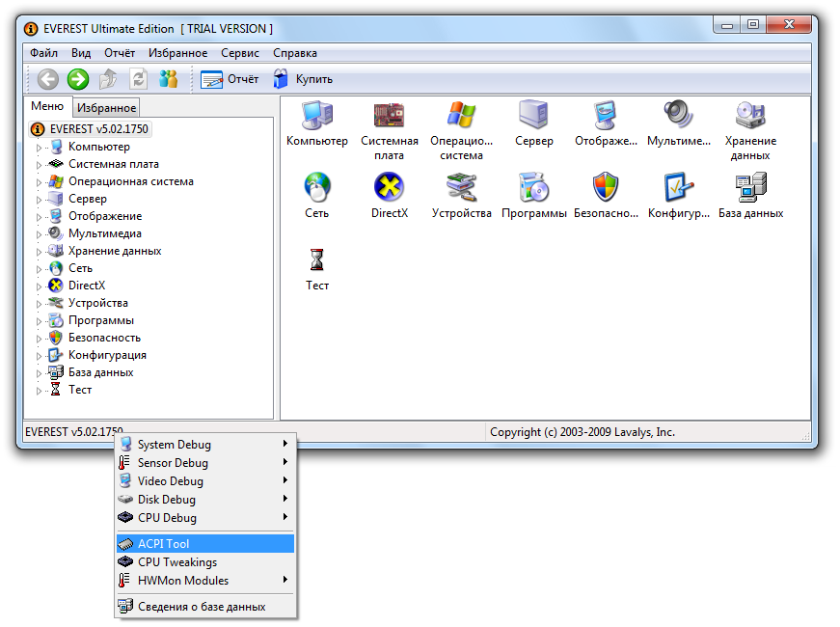
Task: Click the green forward arrow toolbar button
Action: pos(78,79)
